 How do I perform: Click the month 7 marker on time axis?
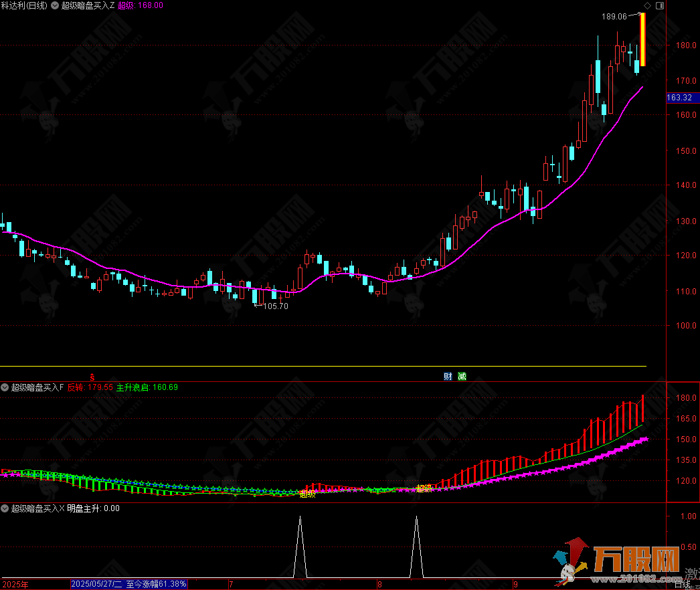coord(231,584)
